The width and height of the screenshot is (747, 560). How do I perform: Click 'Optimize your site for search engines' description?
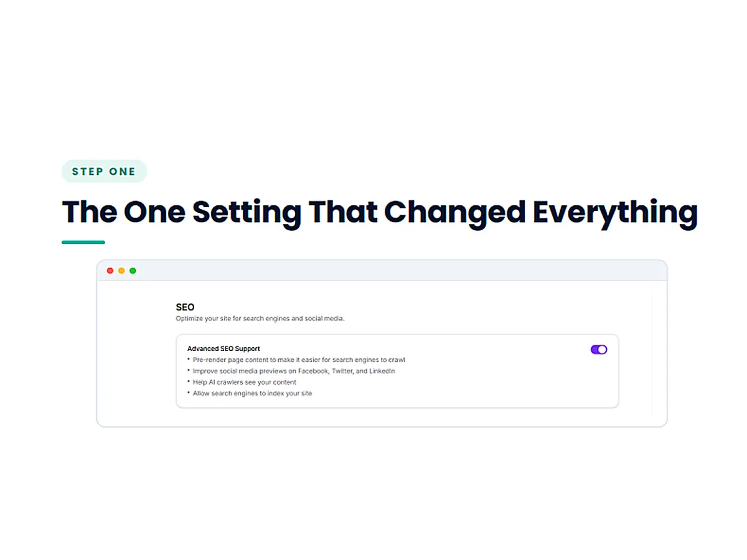[260, 319]
